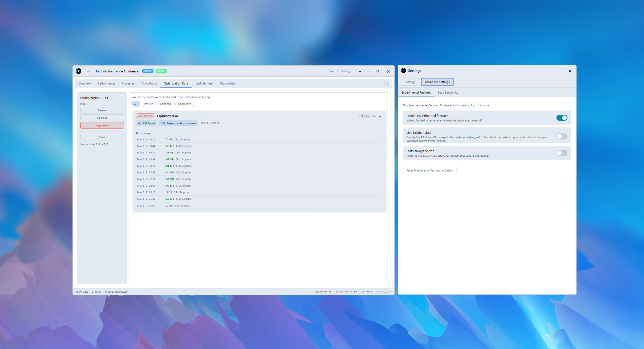Switch to the Diagnostics tab
Screen dimensions: 644x349
coord(228,83)
